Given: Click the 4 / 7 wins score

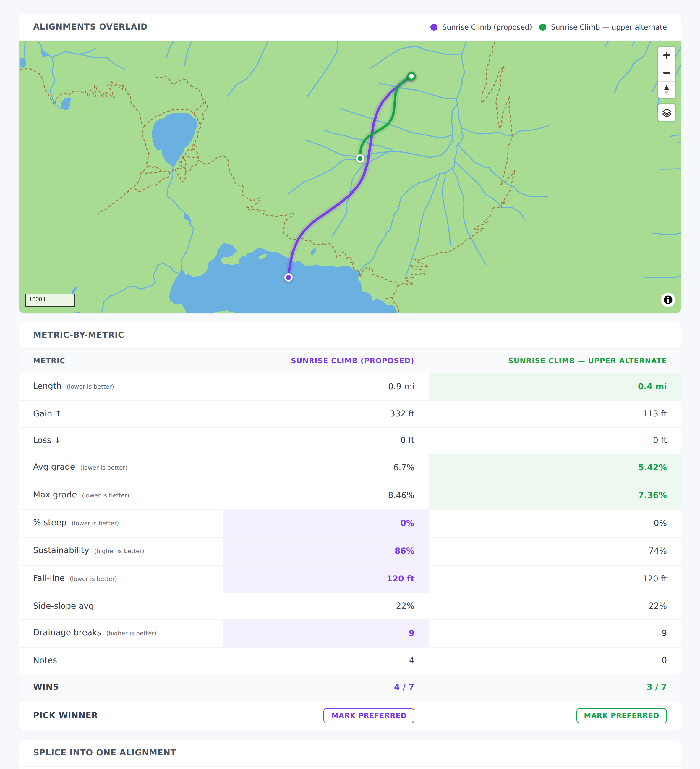Looking at the screenshot, I should pyautogui.click(x=404, y=687).
